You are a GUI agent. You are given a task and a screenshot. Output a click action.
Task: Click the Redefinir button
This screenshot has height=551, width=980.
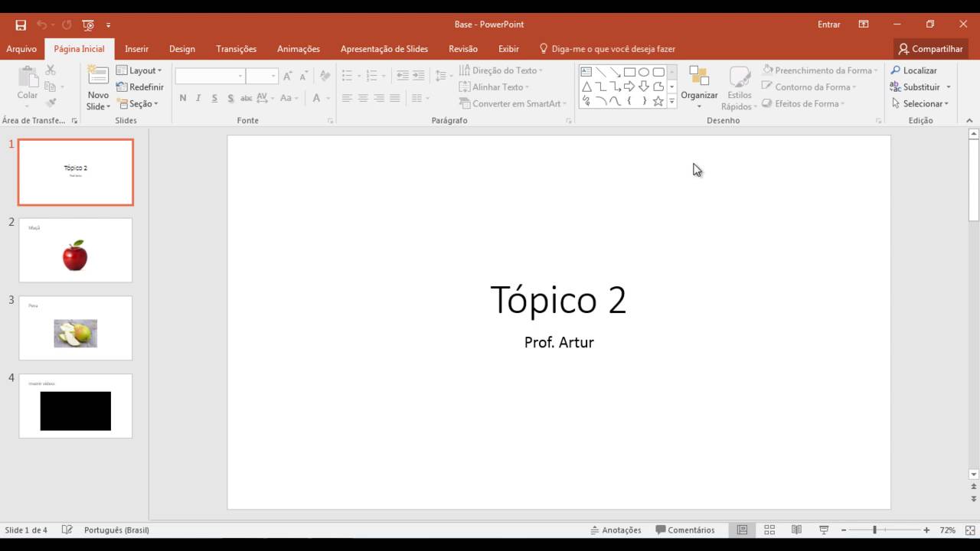click(140, 87)
